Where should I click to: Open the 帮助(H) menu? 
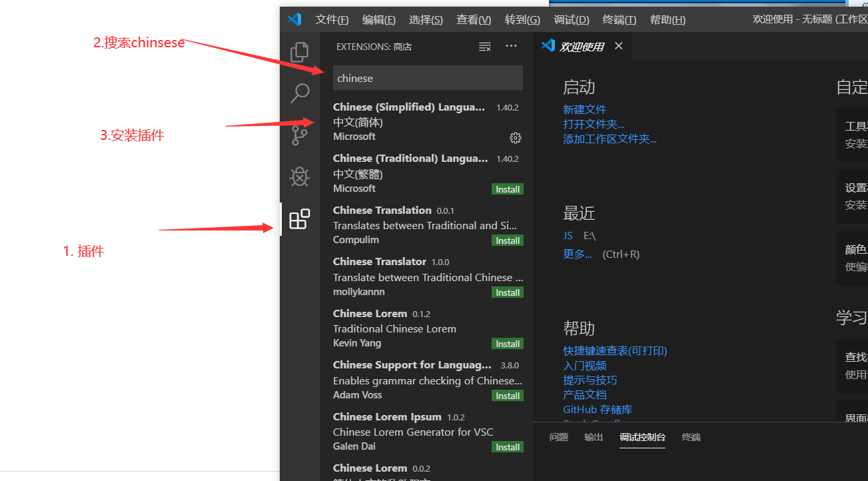click(x=667, y=19)
